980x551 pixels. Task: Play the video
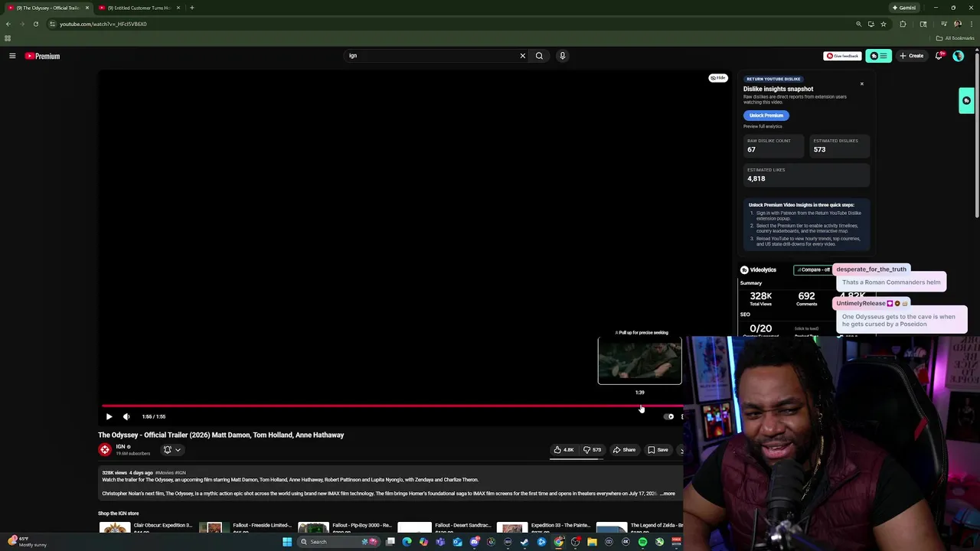click(x=109, y=416)
